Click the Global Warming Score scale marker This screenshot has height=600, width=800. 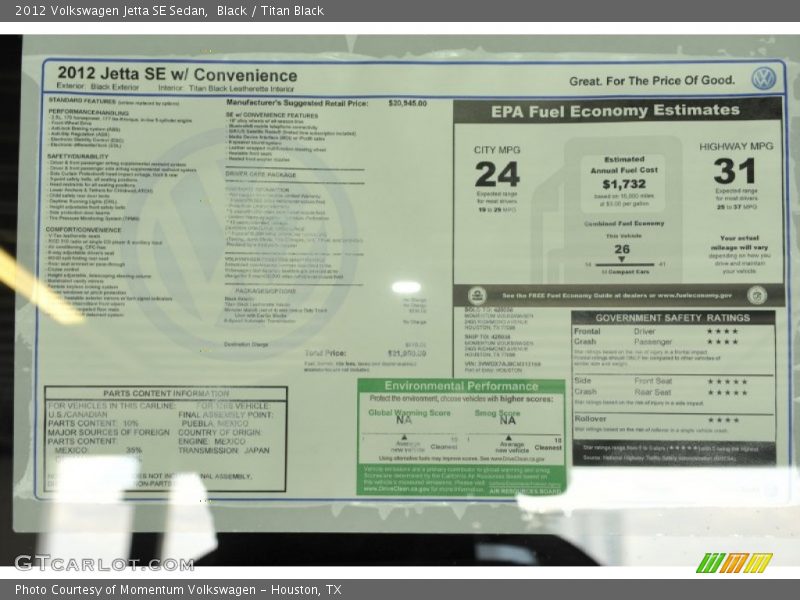pyautogui.click(x=404, y=437)
